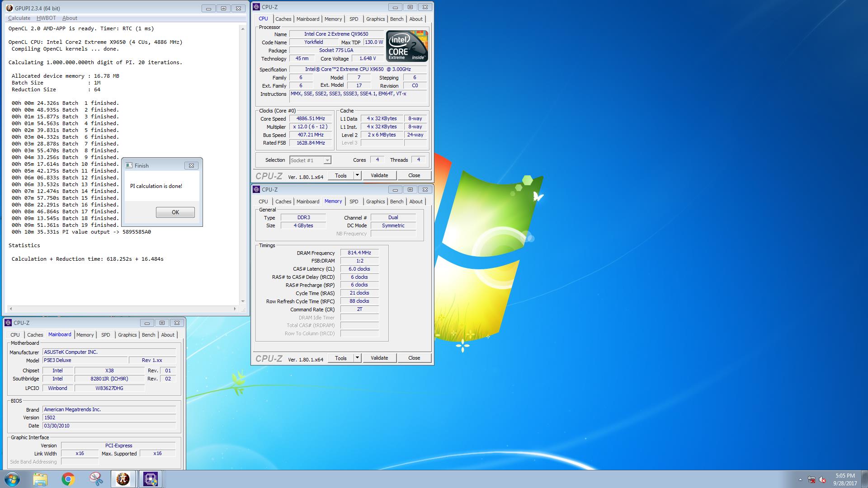Open SPD tab in Memory CPU-Z window
The height and width of the screenshot is (488, 868).
click(x=354, y=202)
